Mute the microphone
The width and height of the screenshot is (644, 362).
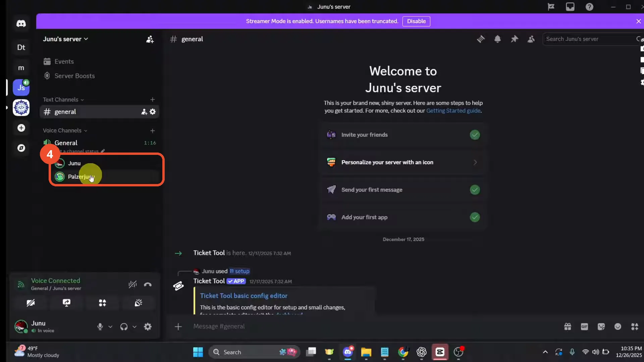(x=100, y=326)
